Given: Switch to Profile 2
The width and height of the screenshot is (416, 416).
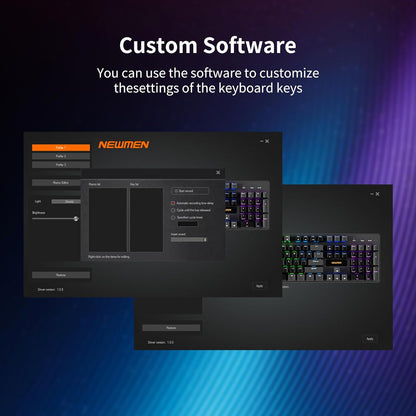Looking at the screenshot, I should [x=61, y=156].
